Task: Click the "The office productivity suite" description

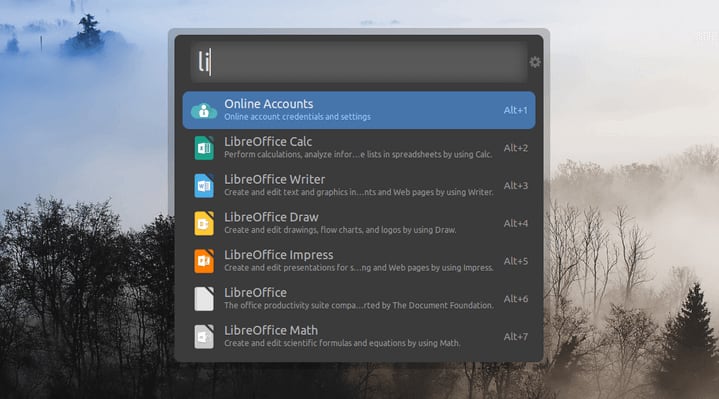Action: tap(359, 305)
